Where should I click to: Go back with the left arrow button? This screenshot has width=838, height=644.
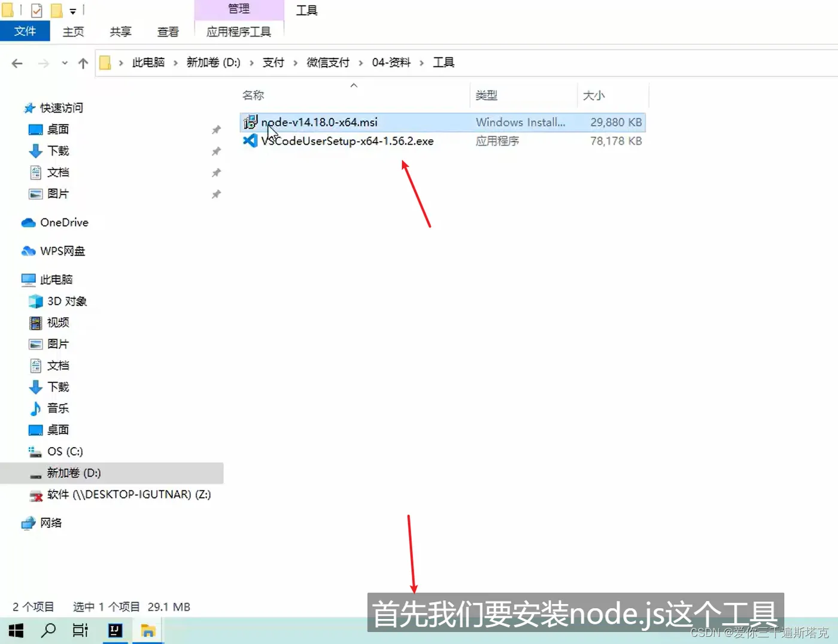point(17,63)
